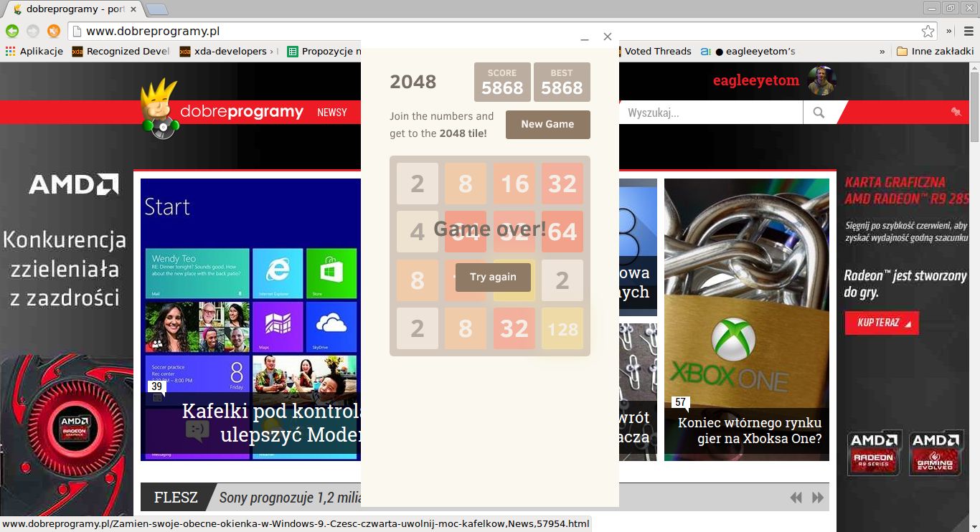
Task: Close the 2048 popup panel
Action: point(608,37)
